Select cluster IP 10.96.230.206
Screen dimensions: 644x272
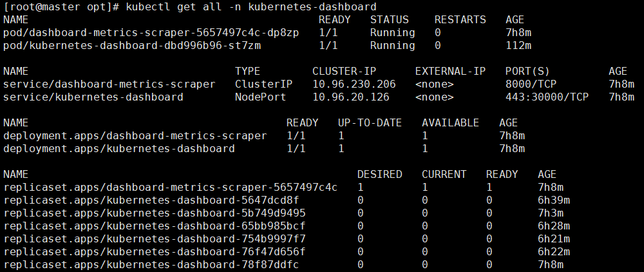pos(354,84)
